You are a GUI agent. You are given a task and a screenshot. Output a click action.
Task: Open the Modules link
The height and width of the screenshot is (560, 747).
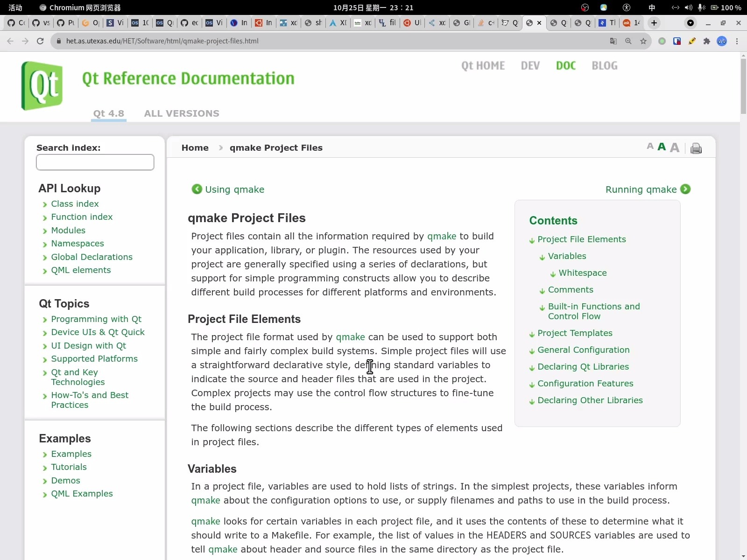click(x=68, y=231)
